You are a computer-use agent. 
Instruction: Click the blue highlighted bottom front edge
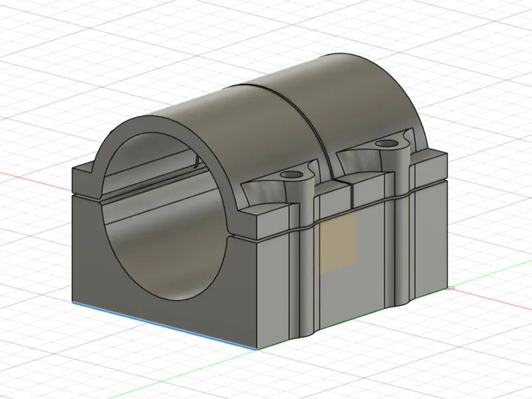tap(164, 325)
